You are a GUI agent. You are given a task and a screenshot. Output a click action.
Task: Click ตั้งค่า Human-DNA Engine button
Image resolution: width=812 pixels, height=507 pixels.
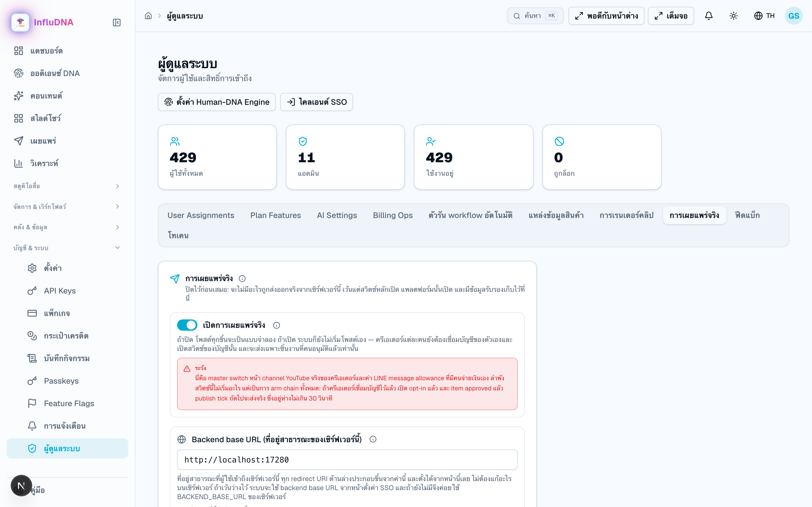click(217, 102)
